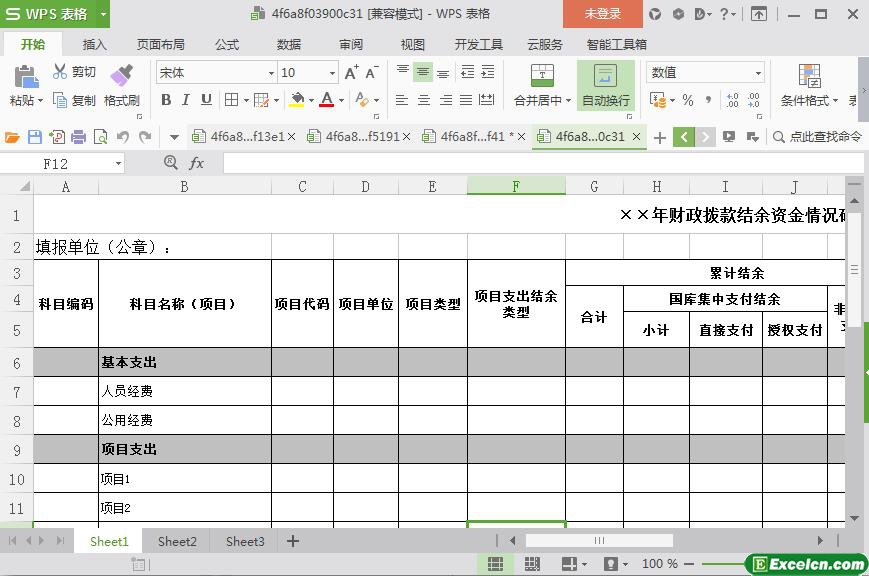Click the Save icon in quick toolbar
The height and width of the screenshot is (576, 869).
(35, 137)
